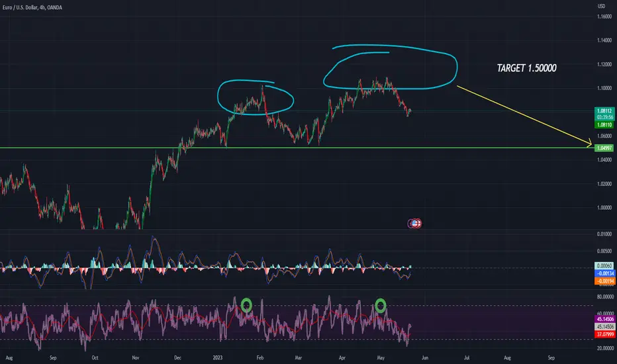This screenshot has height=364, width=617.
Task: Click the Jun label on time axis
Action: (x=425, y=357)
